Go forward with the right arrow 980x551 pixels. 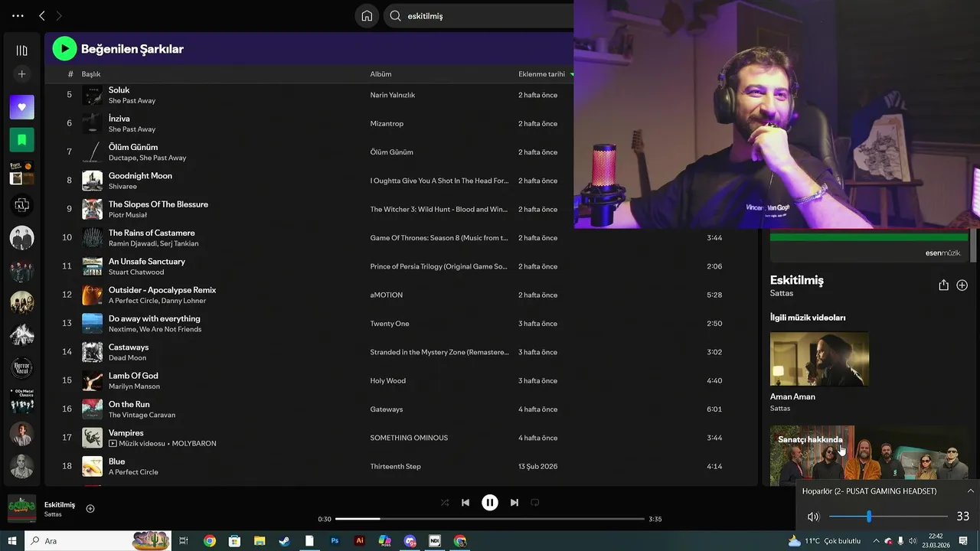pos(59,16)
